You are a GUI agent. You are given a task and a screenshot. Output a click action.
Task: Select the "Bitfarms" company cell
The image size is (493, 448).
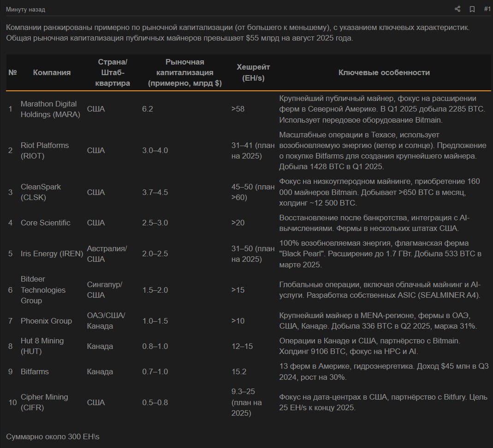(x=35, y=371)
